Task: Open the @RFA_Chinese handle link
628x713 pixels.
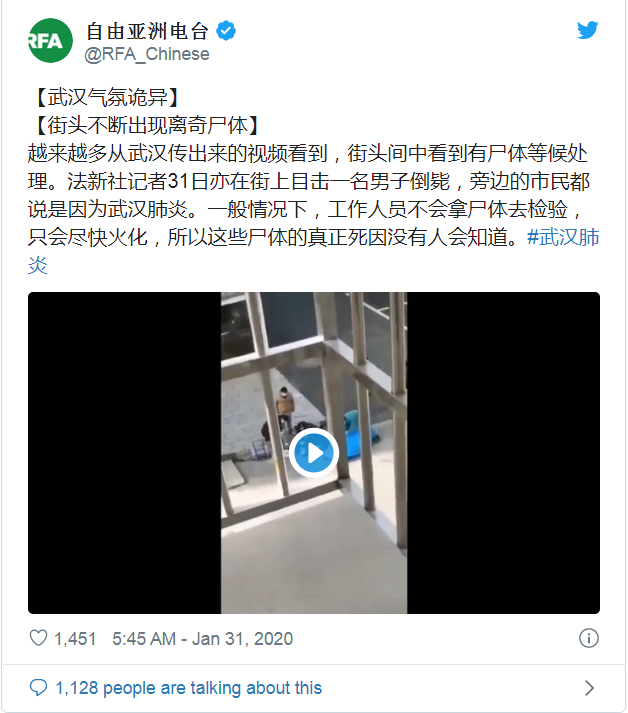Action: click(147, 54)
